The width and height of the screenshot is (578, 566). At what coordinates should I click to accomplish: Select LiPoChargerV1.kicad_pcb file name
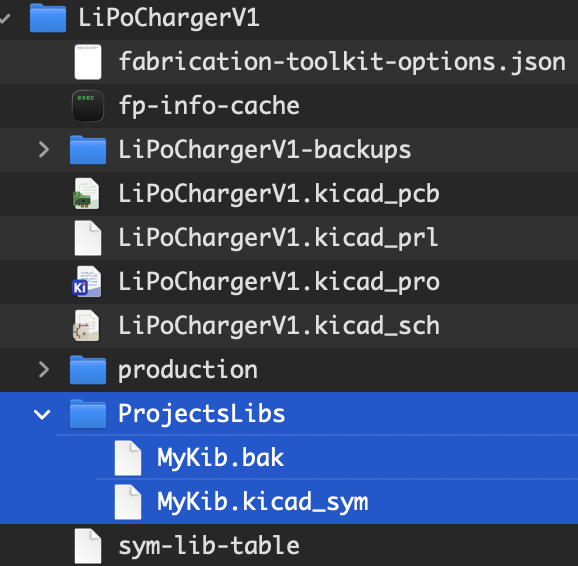coord(279,194)
